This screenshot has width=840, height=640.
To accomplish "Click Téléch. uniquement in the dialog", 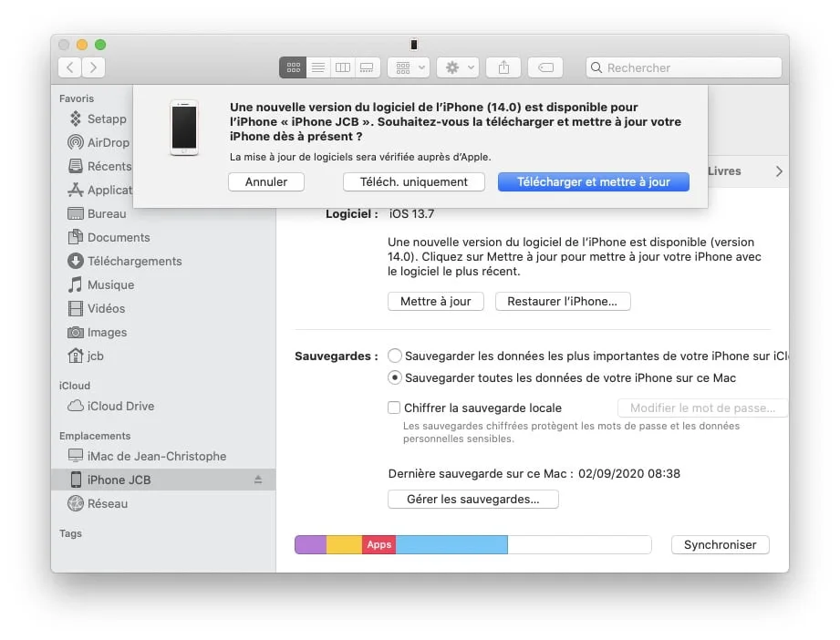I will coord(413,182).
